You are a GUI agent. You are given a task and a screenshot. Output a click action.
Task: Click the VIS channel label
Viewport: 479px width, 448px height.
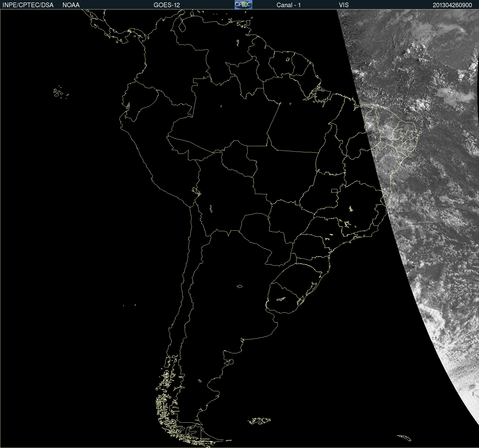coord(344,5)
